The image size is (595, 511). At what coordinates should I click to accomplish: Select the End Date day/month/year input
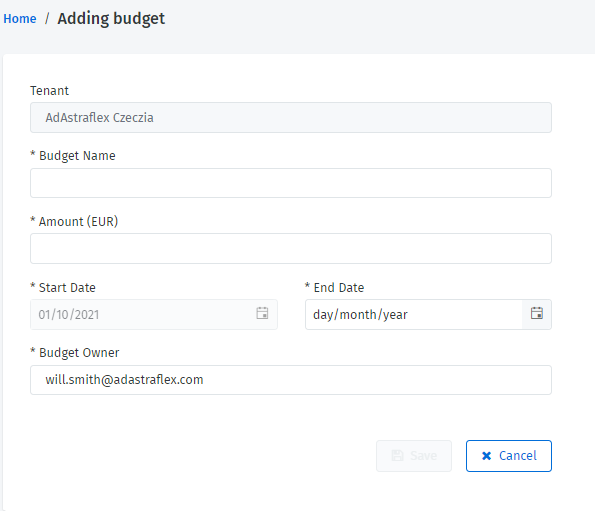pyautogui.click(x=414, y=314)
